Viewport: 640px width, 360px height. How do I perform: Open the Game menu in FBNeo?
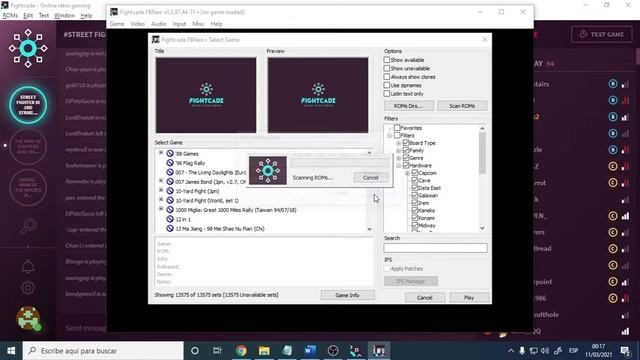pyautogui.click(x=117, y=24)
